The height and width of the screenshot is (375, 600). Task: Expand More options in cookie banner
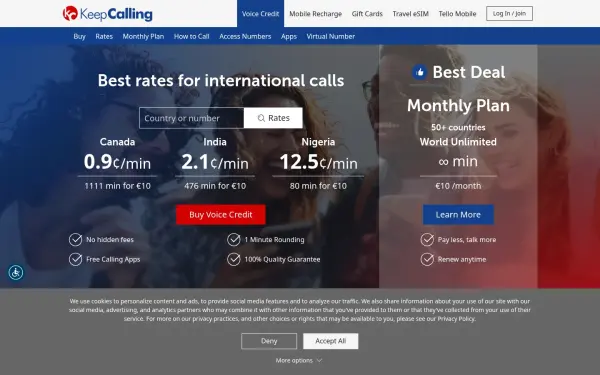299,360
